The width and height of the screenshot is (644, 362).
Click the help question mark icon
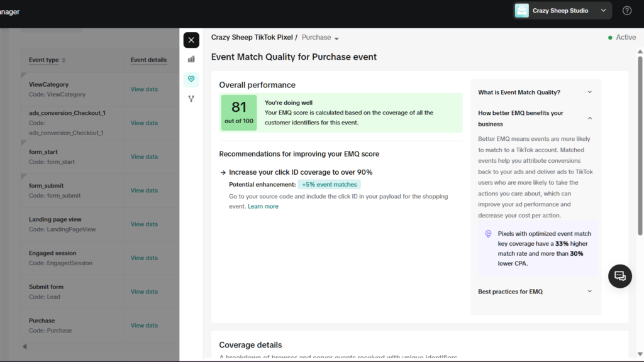(x=626, y=11)
